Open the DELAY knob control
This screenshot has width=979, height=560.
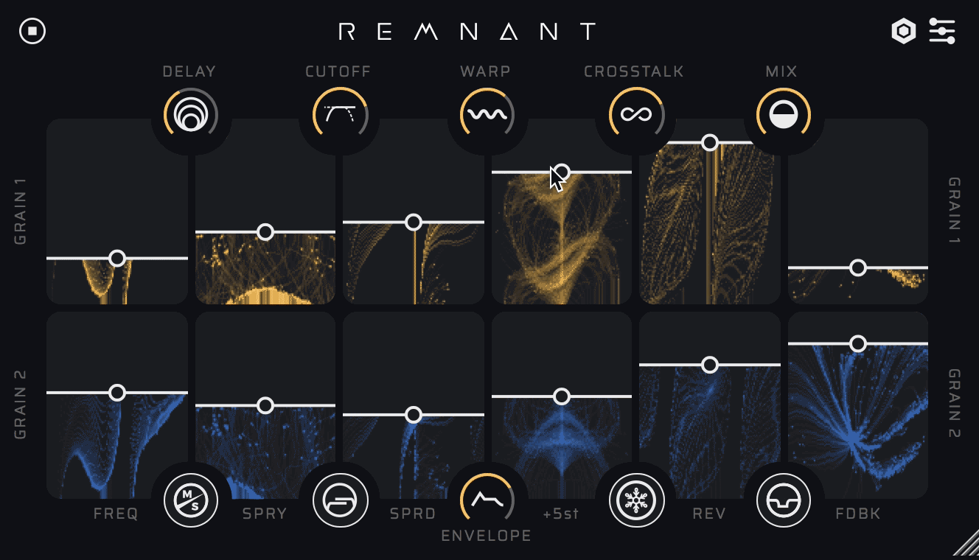190,113
